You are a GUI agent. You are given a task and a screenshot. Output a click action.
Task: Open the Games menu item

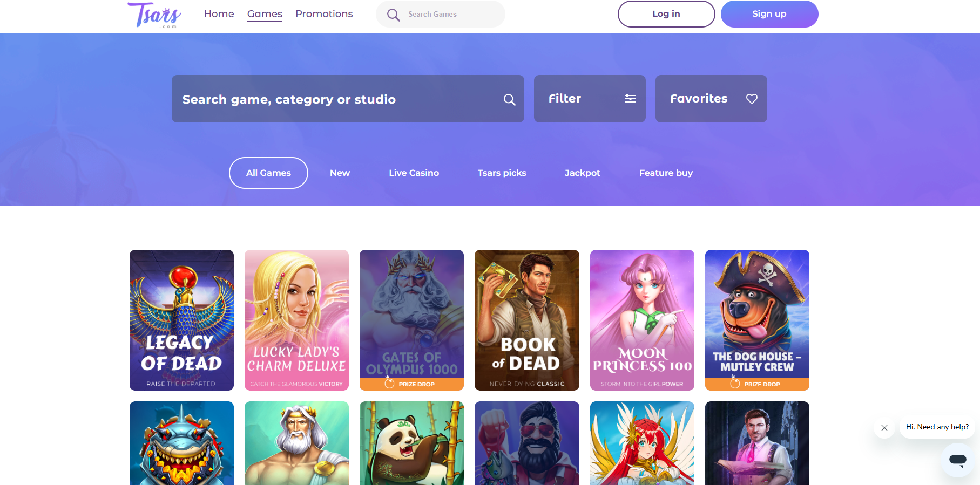(x=265, y=14)
